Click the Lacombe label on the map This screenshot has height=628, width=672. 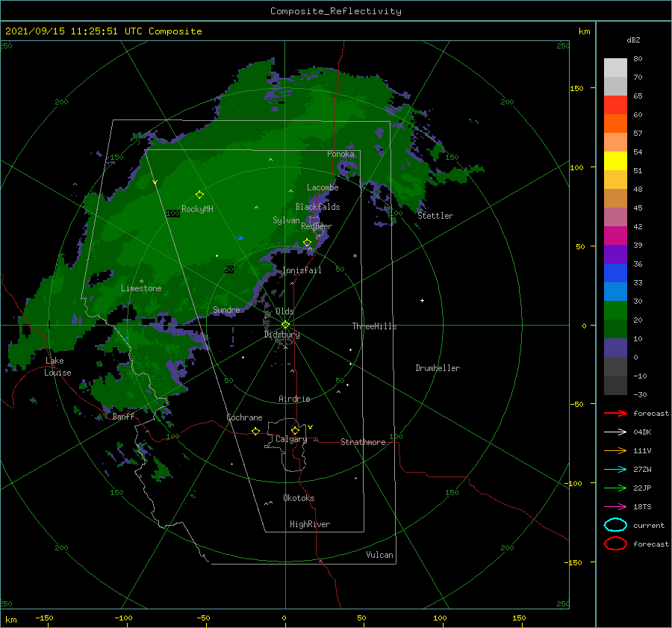point(323,187)
